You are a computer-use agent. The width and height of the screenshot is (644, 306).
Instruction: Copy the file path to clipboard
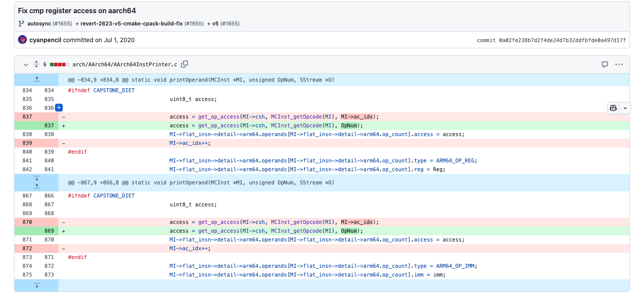[185, 65]
